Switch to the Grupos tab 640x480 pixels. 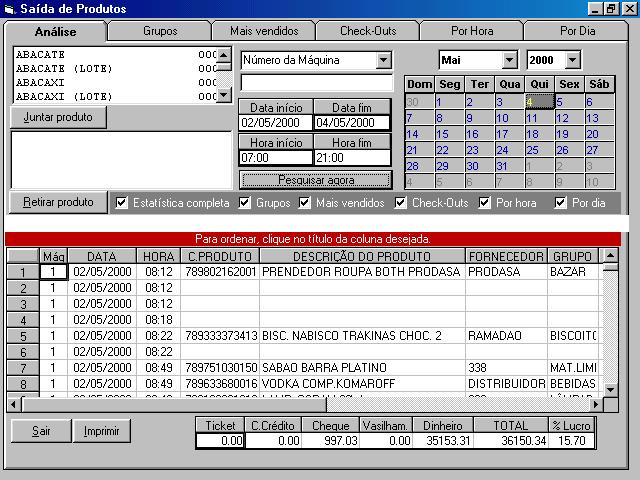(x=160, y=31)
